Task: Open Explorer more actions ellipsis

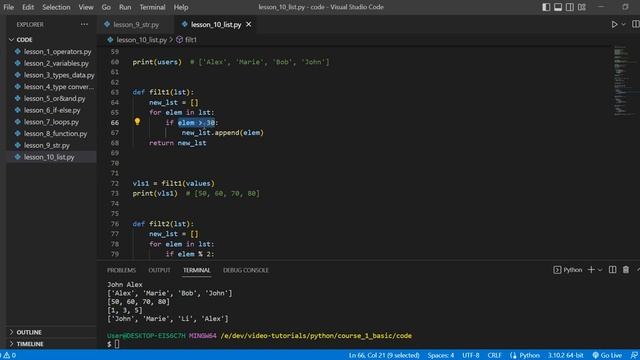Action: coord(84,24)
